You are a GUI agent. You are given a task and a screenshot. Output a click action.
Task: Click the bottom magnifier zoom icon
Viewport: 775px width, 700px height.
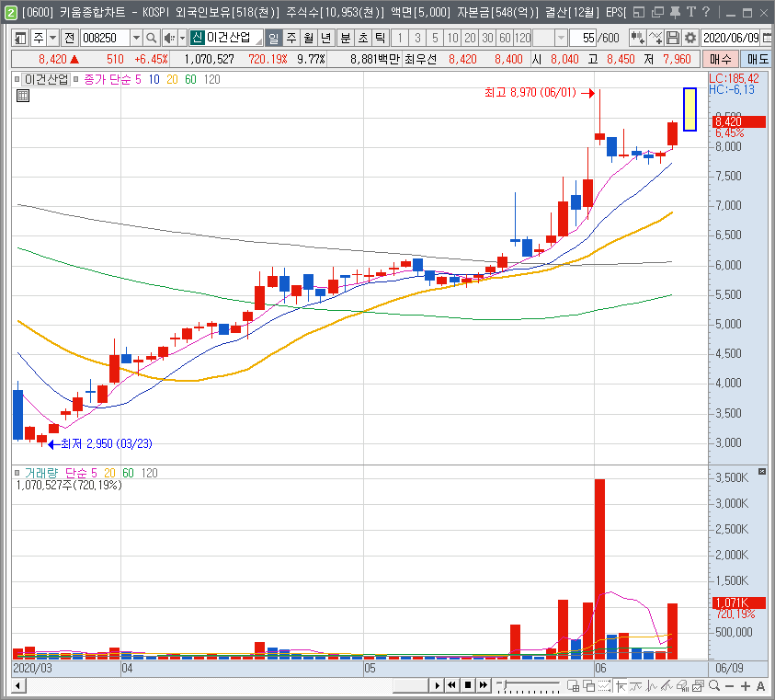pos(713,685)
